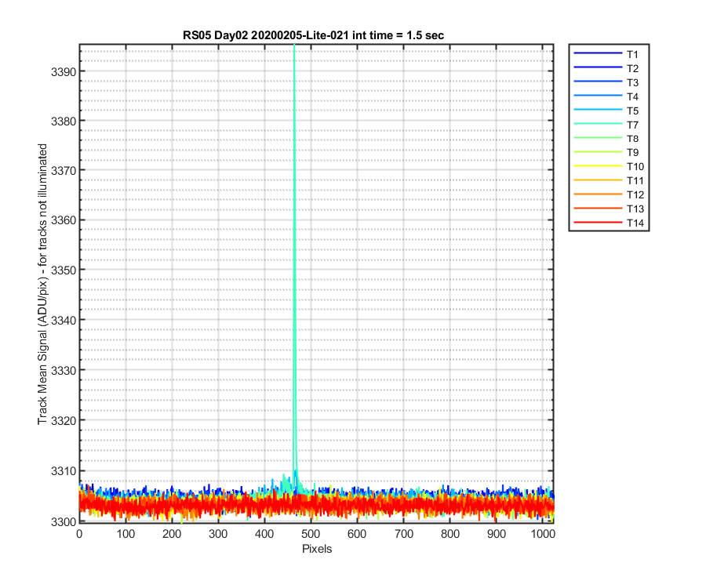The image size is (706, 588).
Task: Select the T13 legend entry
Action: [x=609, y=209]
